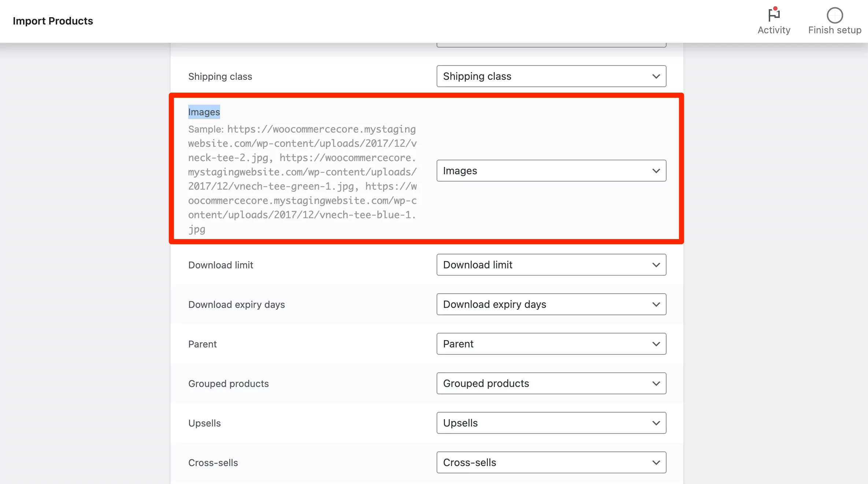This screenshot has width=868, height=484.
Task: Click the Cross-sells row label
Action: click(213, 463)
